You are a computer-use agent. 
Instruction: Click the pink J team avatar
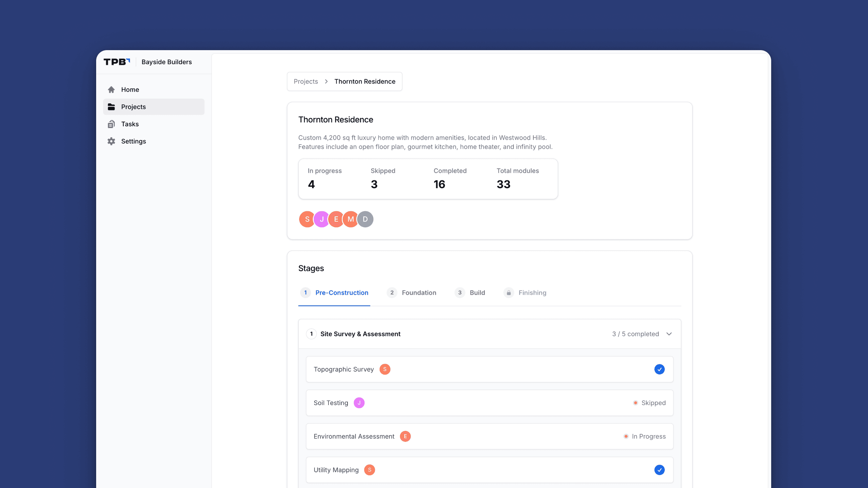coord(321,219)
